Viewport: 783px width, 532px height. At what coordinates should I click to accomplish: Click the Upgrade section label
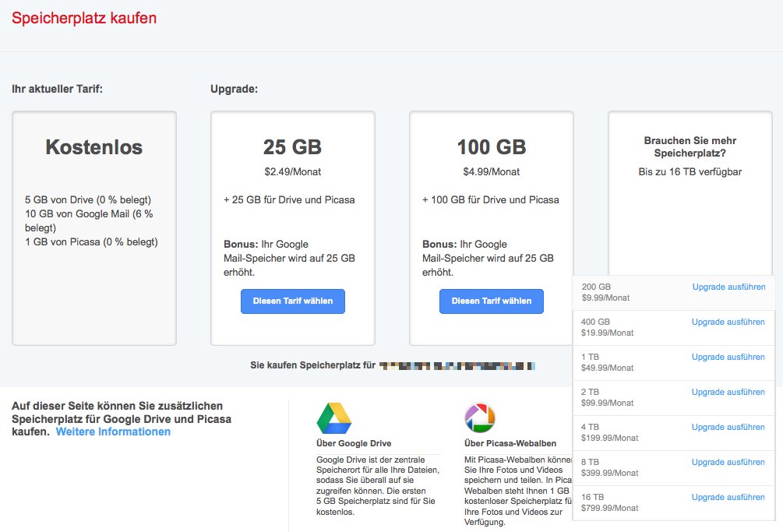point(235,90)
